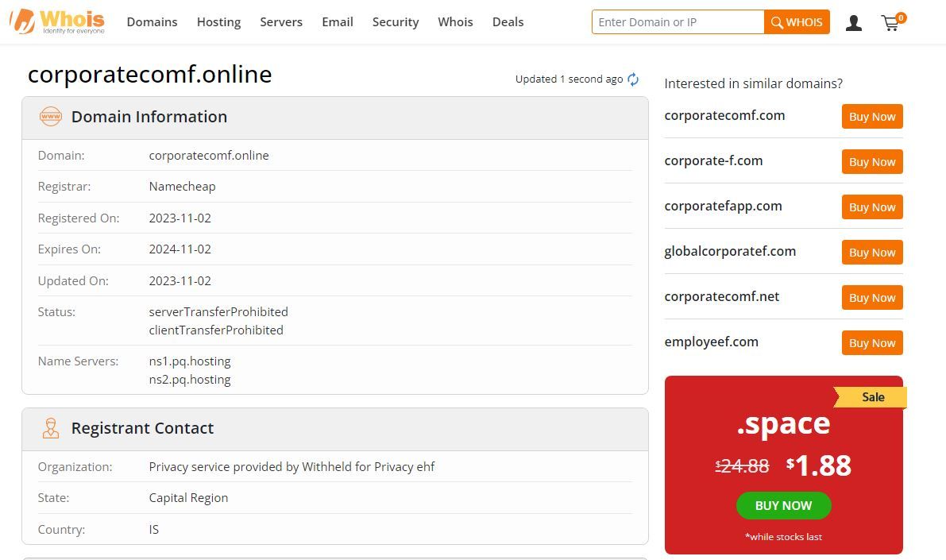Viewport: 946px width, 560px height.
Task: Click the employeef.com domain link
Action: coord(711,342)
